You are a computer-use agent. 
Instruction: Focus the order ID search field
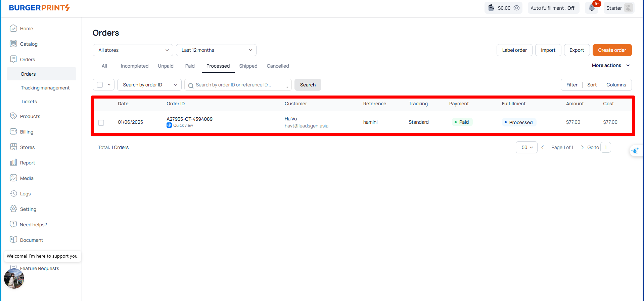click(238, 85)
